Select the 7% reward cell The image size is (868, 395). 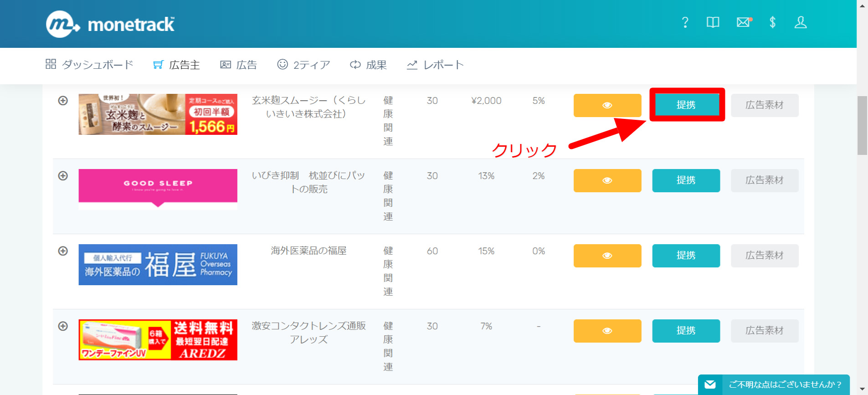[x=486, y=326]
